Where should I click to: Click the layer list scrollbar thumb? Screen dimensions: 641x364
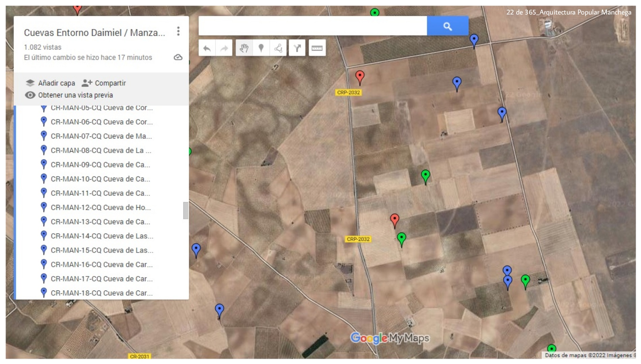click(x=185, y=210)
